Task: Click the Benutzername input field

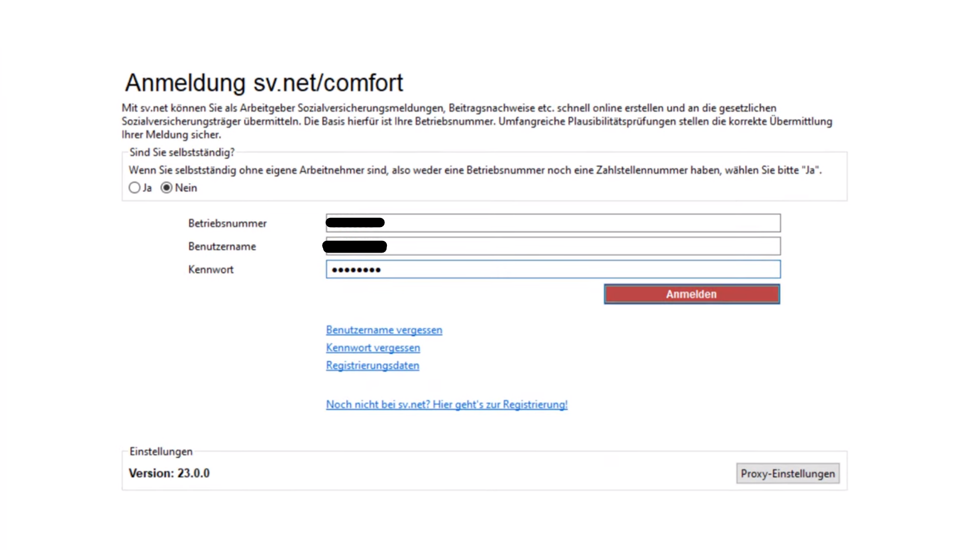Action: [553, 246]
